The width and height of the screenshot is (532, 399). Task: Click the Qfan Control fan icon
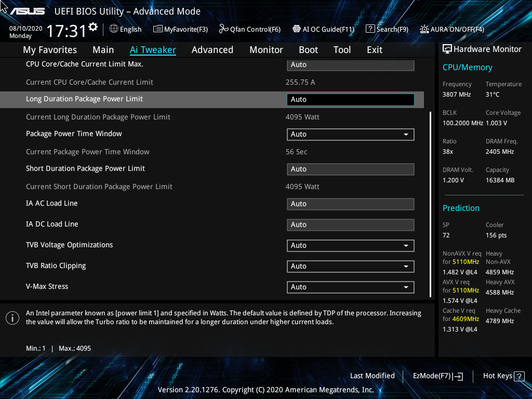click(x=223, y=29)
